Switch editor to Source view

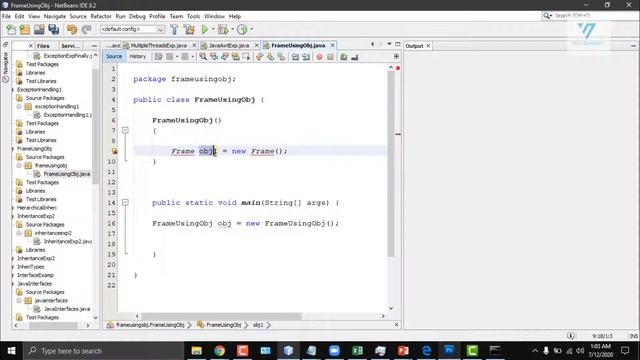click(x=114, y=56)
